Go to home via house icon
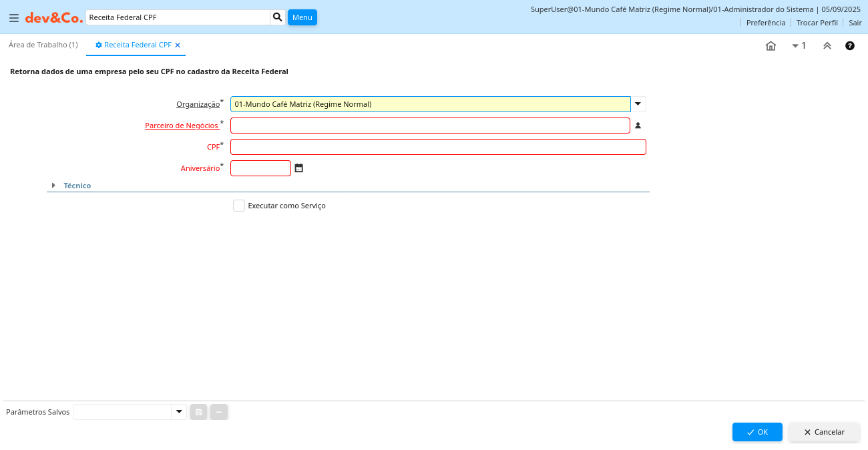 (771, 46)
